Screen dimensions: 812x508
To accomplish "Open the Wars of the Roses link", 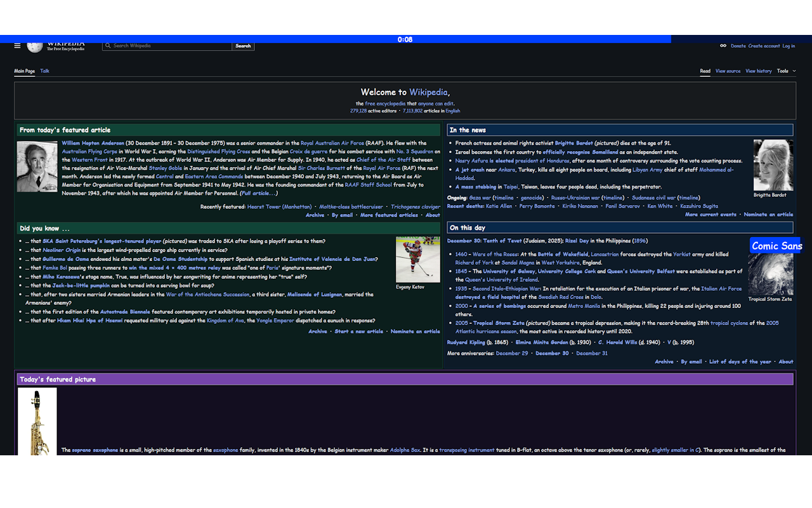I will 495,254.
